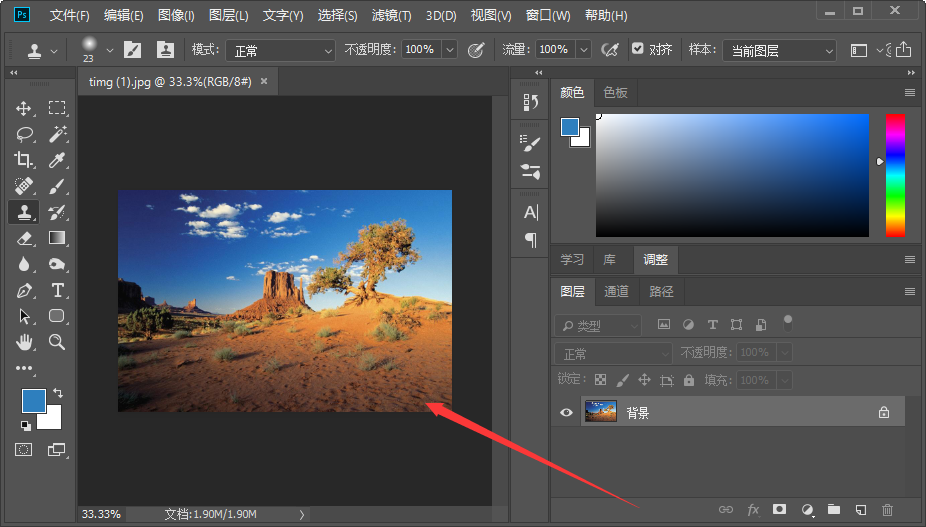
Task: Select the Type tool
Action: click(x=57, y=289)
